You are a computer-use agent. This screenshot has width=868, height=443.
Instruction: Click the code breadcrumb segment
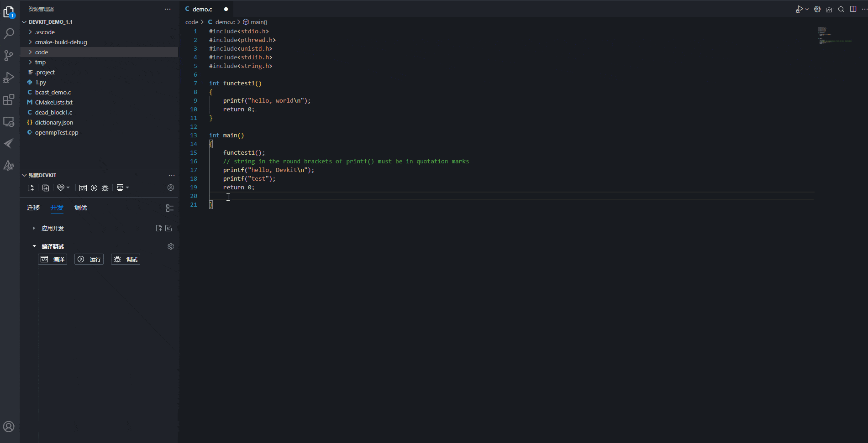pyautogui.click(x=192, y=22)
